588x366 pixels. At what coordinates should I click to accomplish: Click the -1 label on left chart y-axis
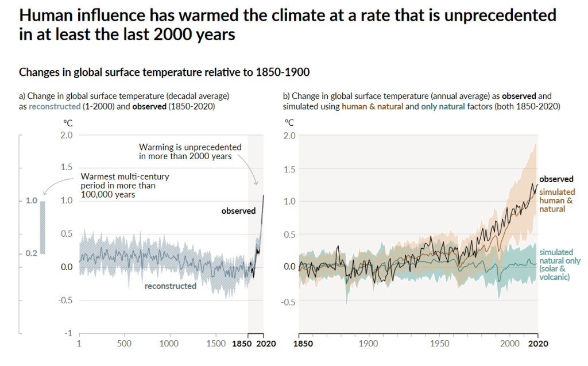[68, 333]
